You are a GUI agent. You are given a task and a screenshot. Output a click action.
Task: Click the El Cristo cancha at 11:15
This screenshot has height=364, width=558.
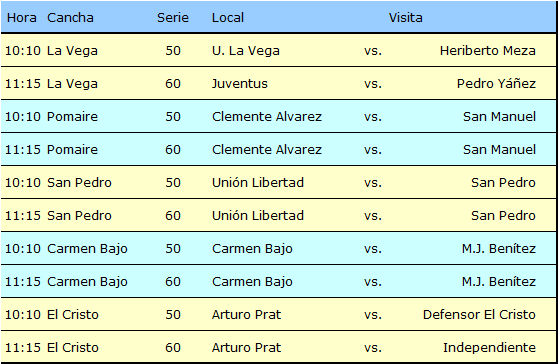(x=73, y=348)
